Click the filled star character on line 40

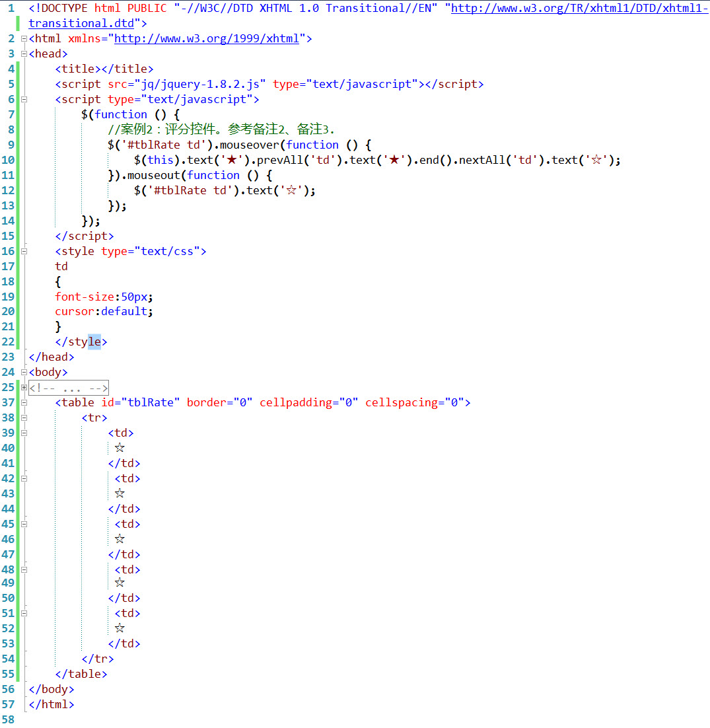[119, 448]
